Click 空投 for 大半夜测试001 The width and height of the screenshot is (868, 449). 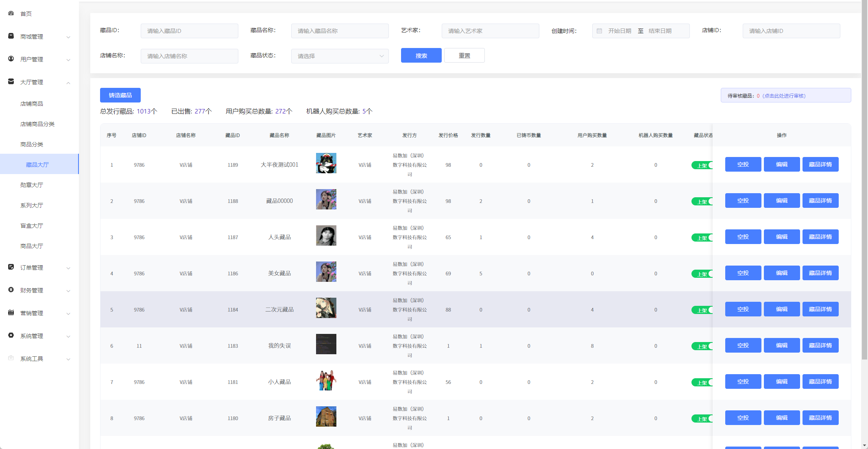(743, 164)
